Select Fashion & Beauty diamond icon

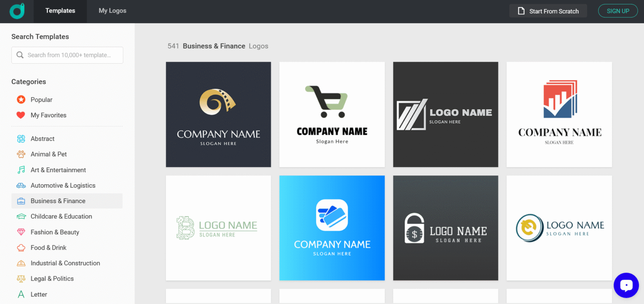coord(21,232)
